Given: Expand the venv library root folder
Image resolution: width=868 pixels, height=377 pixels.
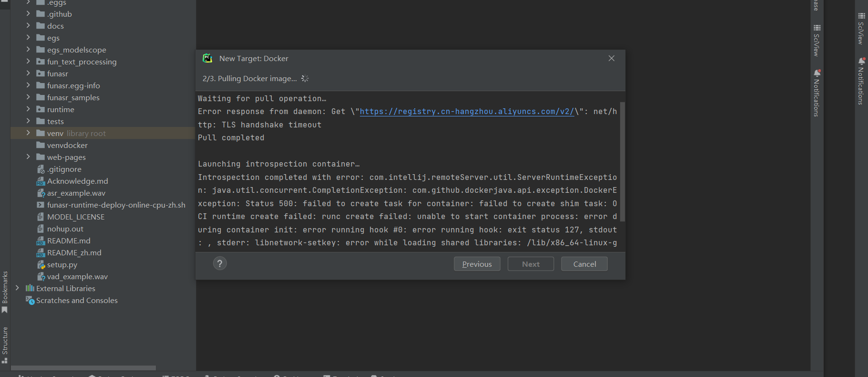Looking at the screenshot, I should click(28, 133).
